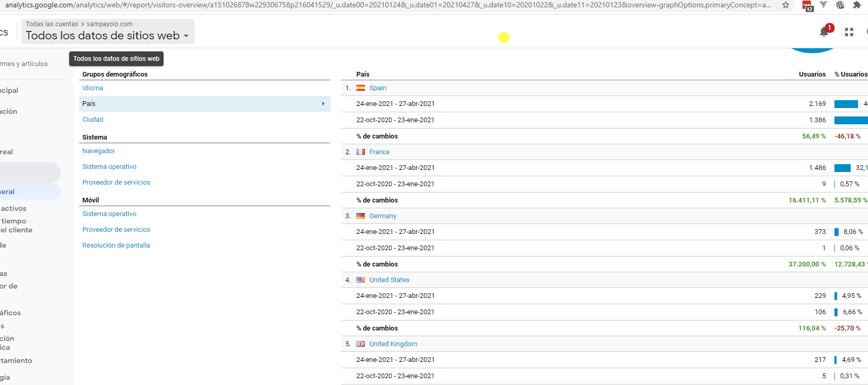
Task: Click the United Kingdom country link
Action: (x=393, y=344)
